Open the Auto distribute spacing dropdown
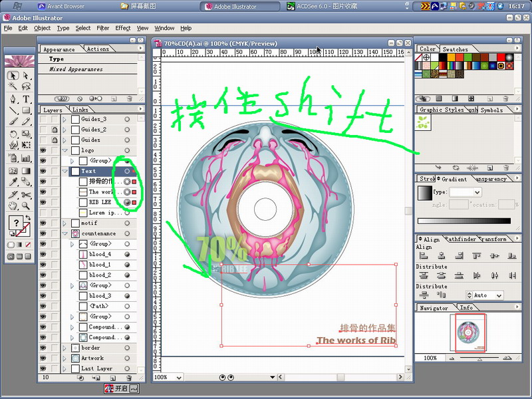532x399 pixels. 499,295
